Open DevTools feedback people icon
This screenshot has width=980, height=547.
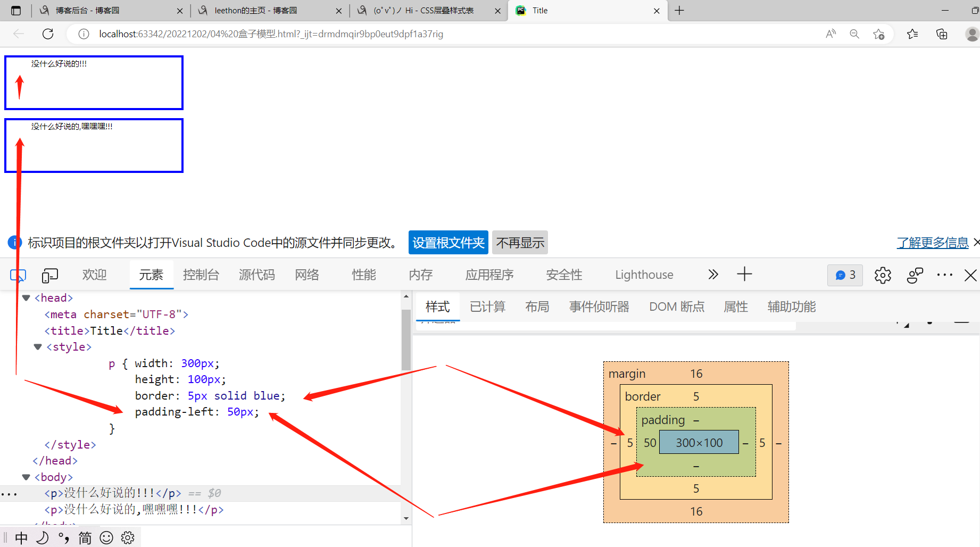[x=915, y=275]
